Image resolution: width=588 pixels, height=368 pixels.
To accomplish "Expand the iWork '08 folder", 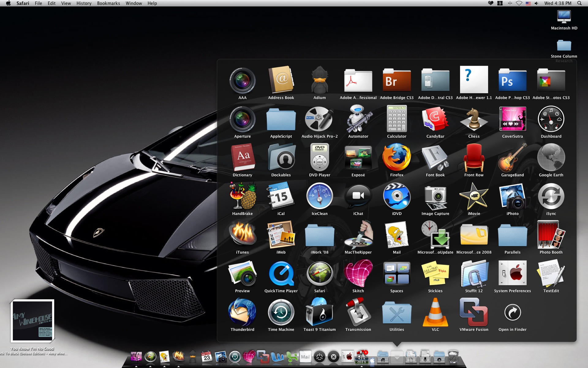I will tap(319, 235).
